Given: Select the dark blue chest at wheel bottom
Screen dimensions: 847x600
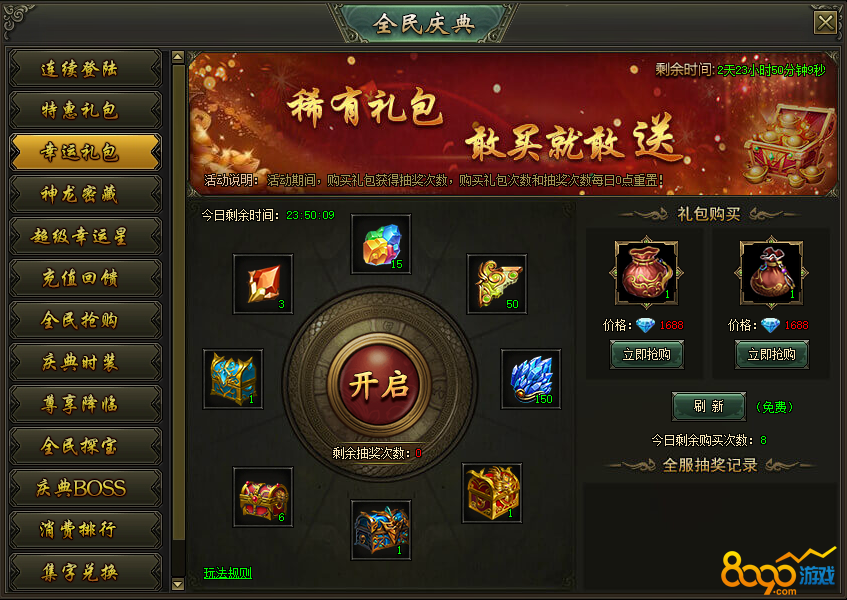Looking at the screenshot, I should coord(381,530).
